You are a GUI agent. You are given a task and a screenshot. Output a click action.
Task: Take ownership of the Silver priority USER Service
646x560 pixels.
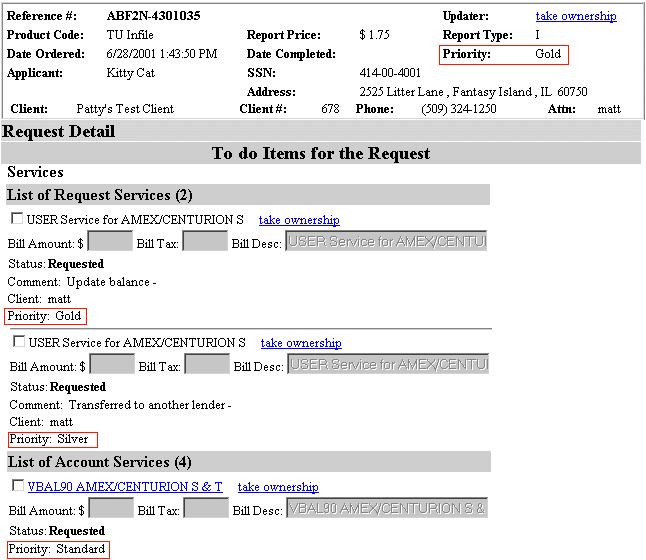[x=301, y=343]
